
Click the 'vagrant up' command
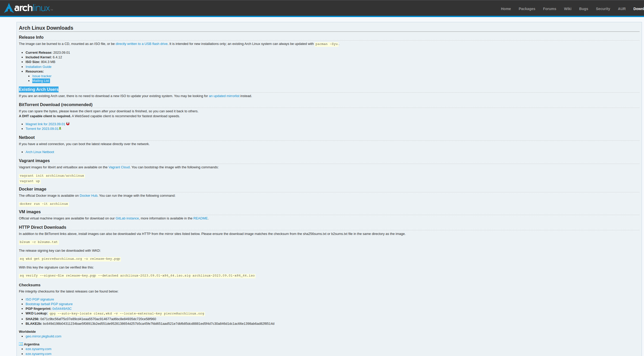click(30, 181)
